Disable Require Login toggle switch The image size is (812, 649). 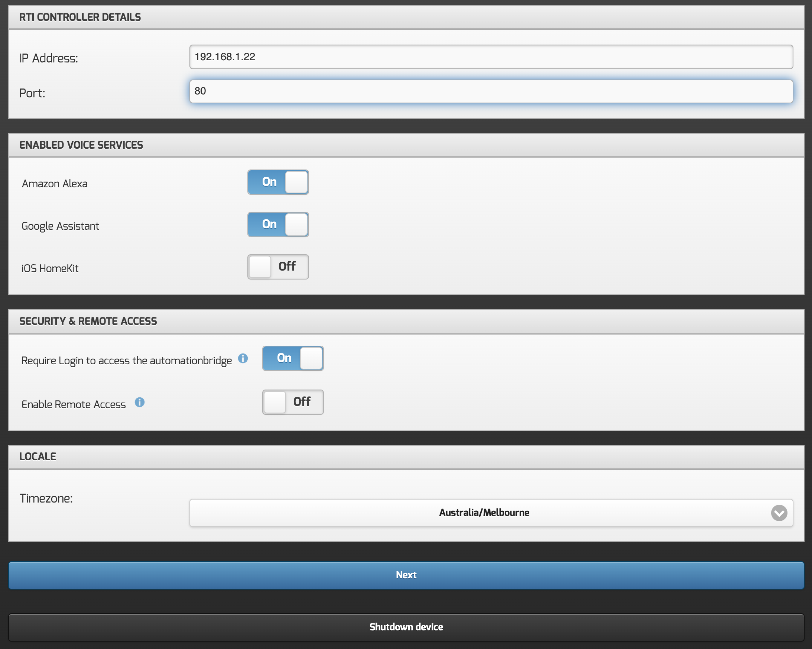tap(293, 358)
